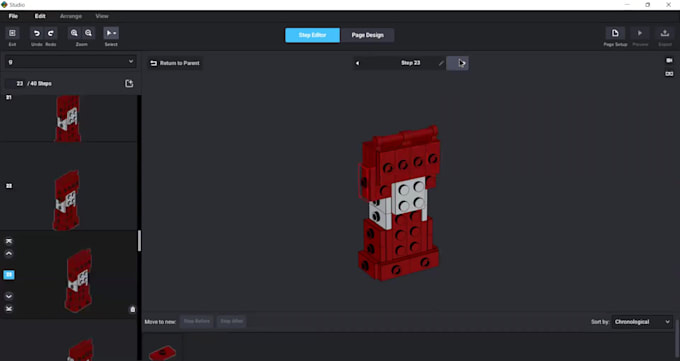The width and height of the screenshot is (680, 361).
Task: Zoom out with the minus magnifier
Action: (88, 33)
